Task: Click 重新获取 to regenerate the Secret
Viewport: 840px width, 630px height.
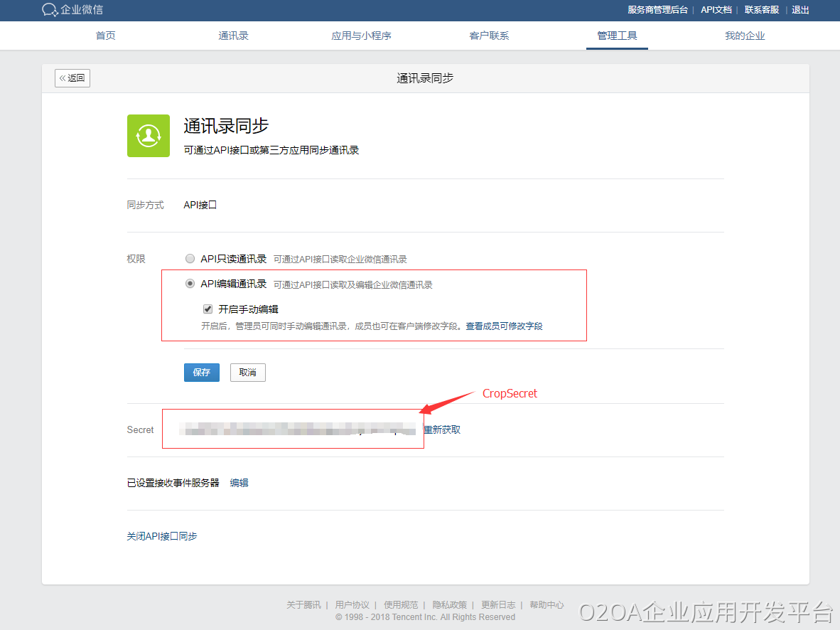Action: [x=442, y=429]
